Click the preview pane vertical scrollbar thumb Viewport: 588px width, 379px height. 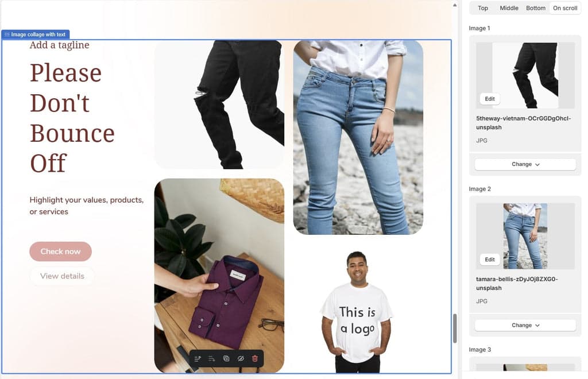click(455, 328)
